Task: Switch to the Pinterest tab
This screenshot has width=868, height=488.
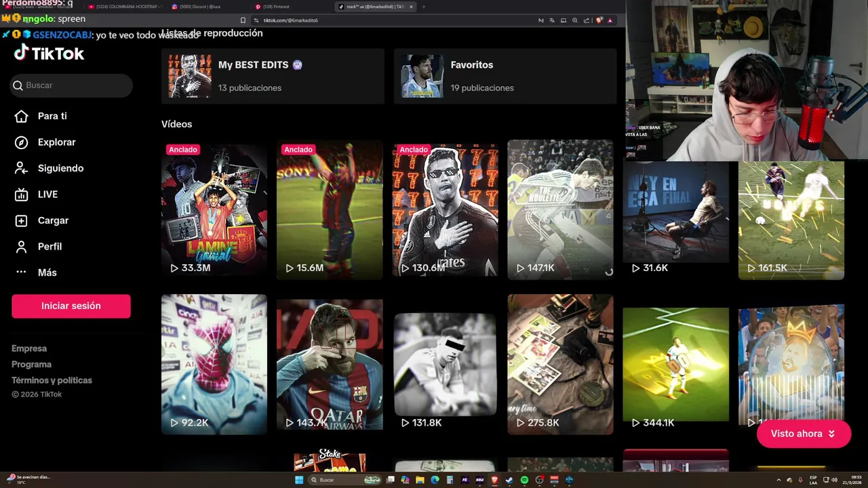Action: (x=290, y=7)
